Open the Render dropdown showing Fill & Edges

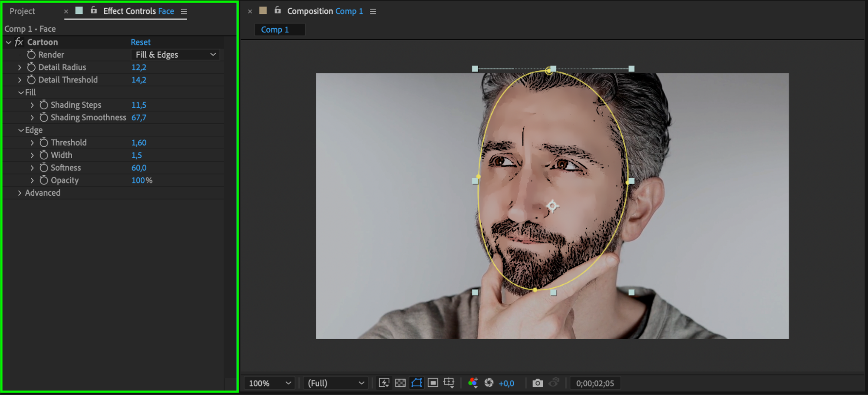[175, 55]
